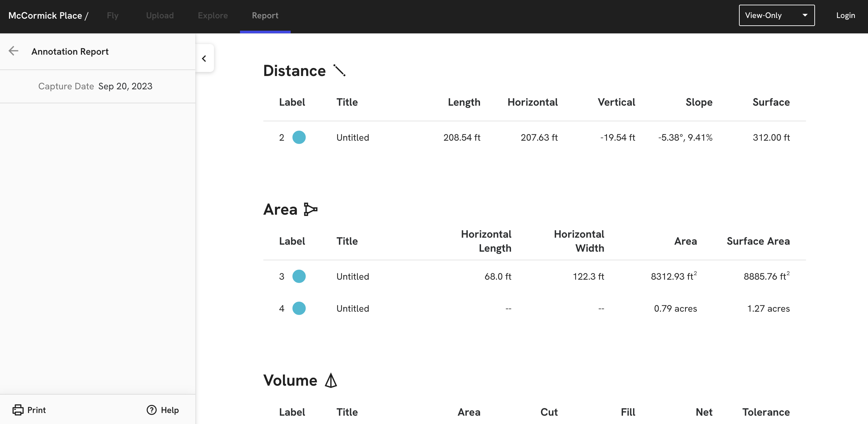Click the back arrow beside Annotation Report

click(13, 51)
